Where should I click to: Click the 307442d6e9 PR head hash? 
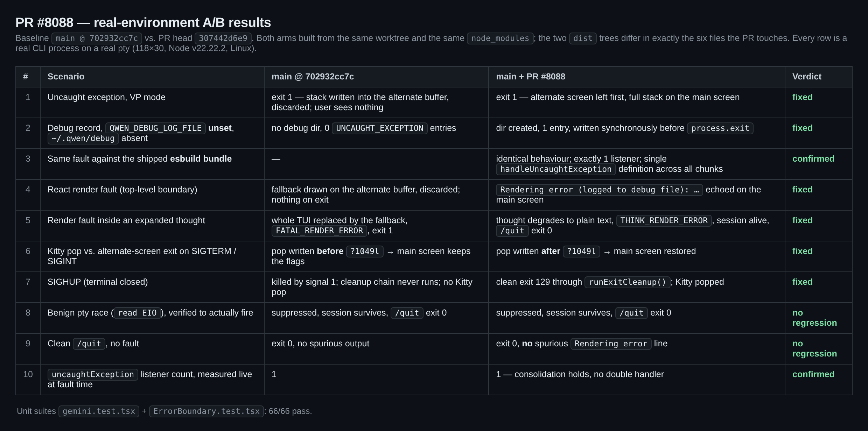(223, 38)
